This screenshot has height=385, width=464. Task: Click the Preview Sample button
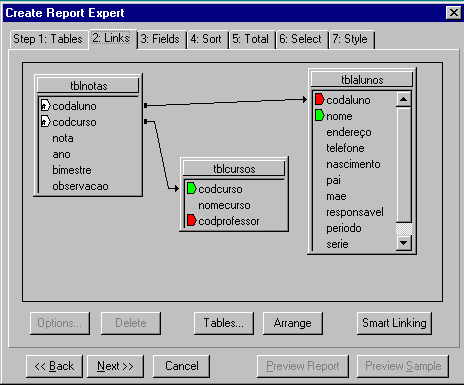(403, 366)
